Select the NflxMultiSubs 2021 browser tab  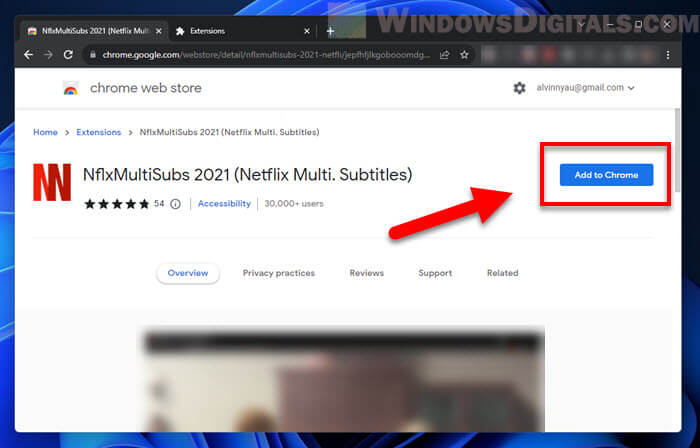(95, 31)
